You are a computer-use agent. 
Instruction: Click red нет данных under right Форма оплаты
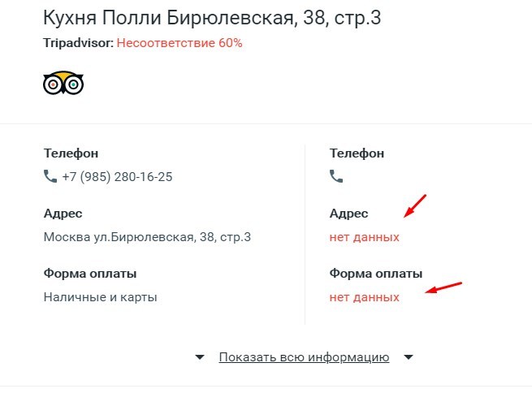point(365,296)
